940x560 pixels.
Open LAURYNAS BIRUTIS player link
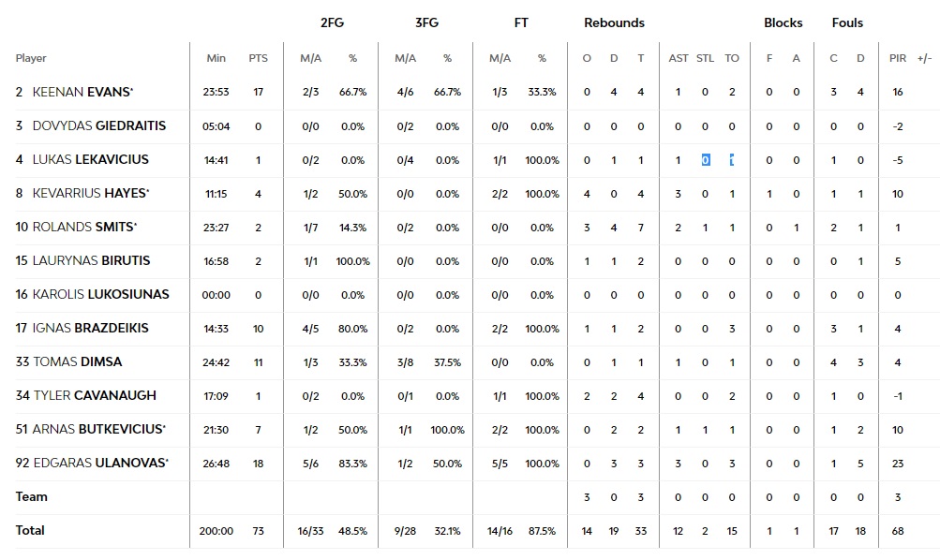[91, 260]
